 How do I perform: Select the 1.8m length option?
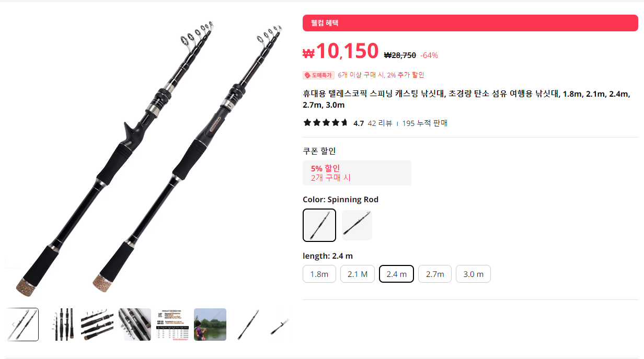[x=319, y=274]
